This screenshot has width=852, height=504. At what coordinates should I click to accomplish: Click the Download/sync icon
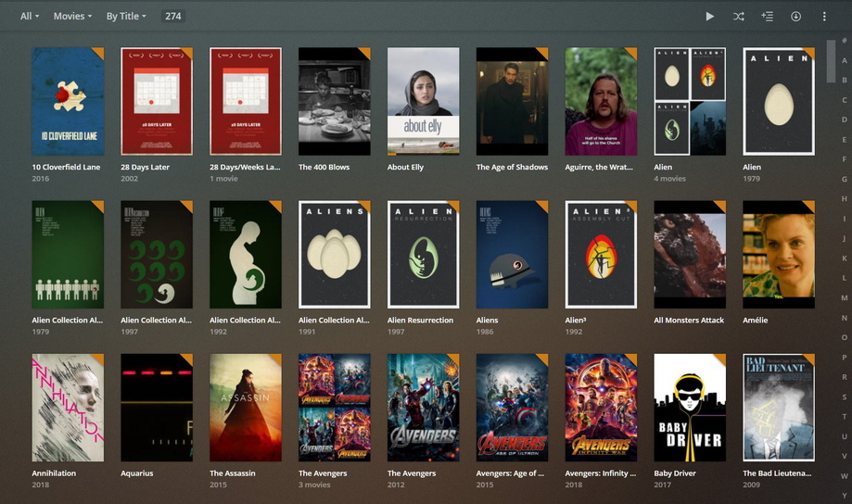pyautogui.click(x=795, y=17)
